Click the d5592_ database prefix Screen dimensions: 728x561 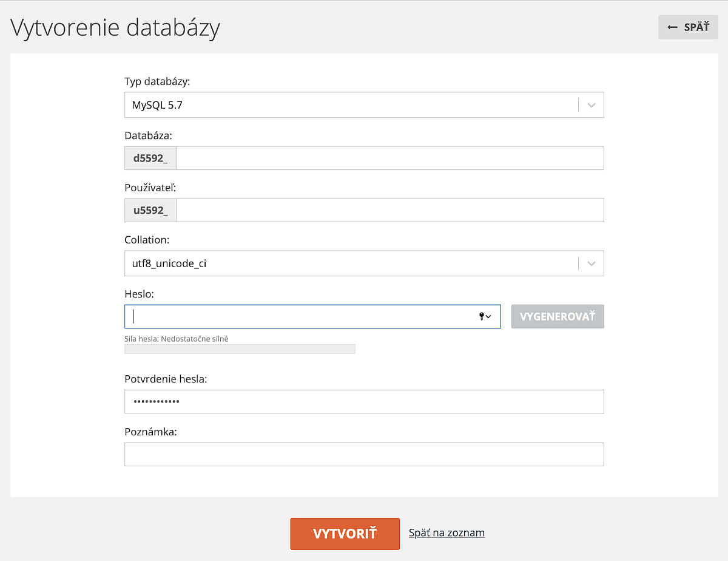click(x=150, y=158)
